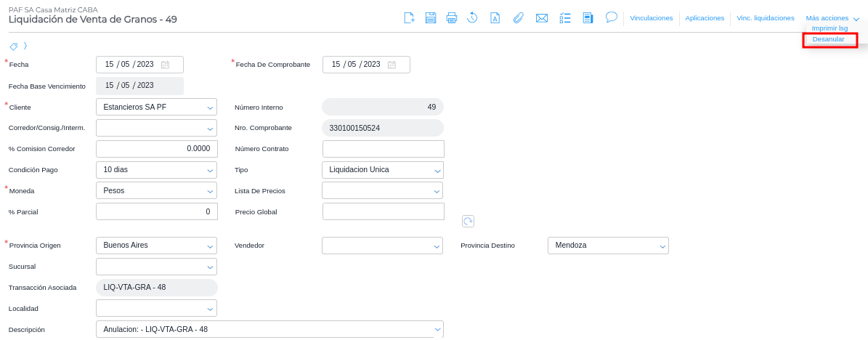The width and height of the screenshot is (868, 340).
Task: Click the Número Contrato input field
Action: click(383, 149)
